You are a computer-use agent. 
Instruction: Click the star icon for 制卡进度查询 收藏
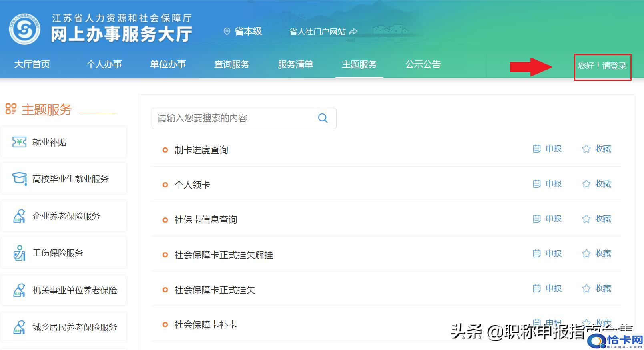586,149
